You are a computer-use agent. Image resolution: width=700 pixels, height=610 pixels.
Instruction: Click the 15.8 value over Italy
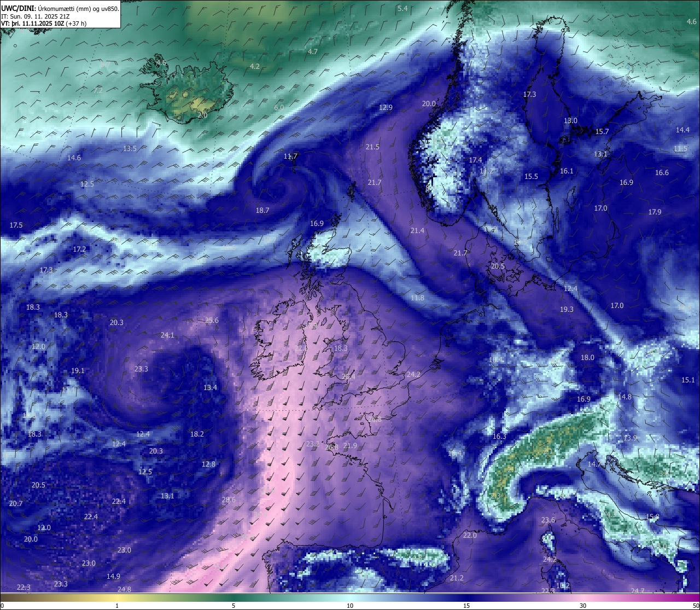[x=652, y=516]
